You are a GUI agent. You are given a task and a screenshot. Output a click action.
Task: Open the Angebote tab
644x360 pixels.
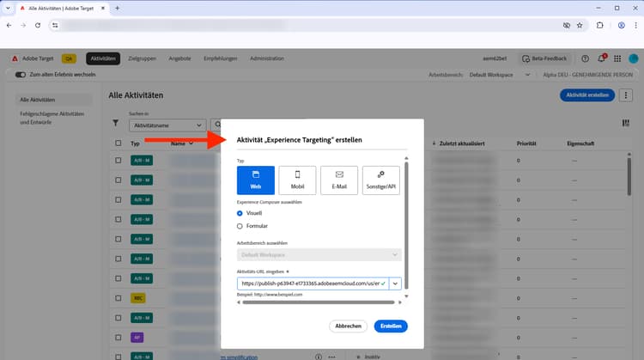(x=179, y=58)
